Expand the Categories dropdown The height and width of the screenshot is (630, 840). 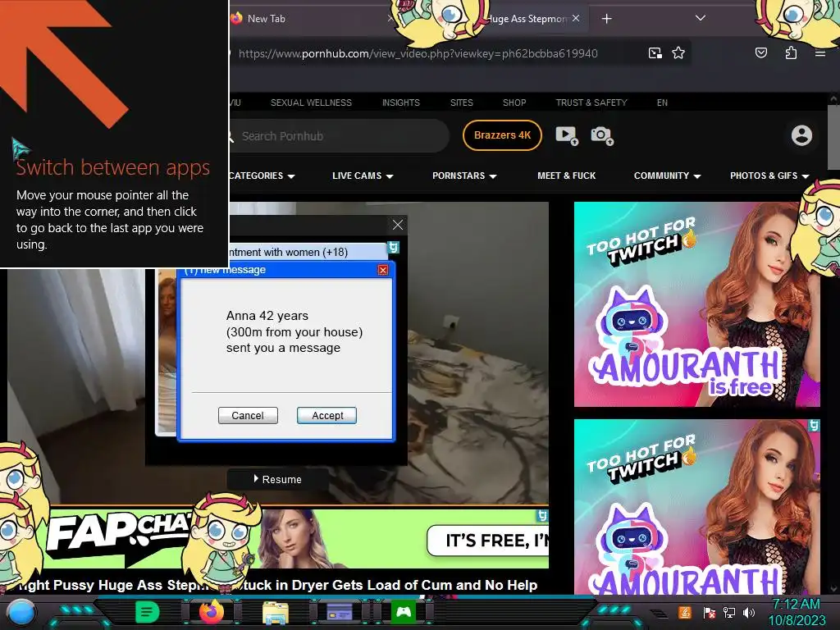[x=262, y=176]
